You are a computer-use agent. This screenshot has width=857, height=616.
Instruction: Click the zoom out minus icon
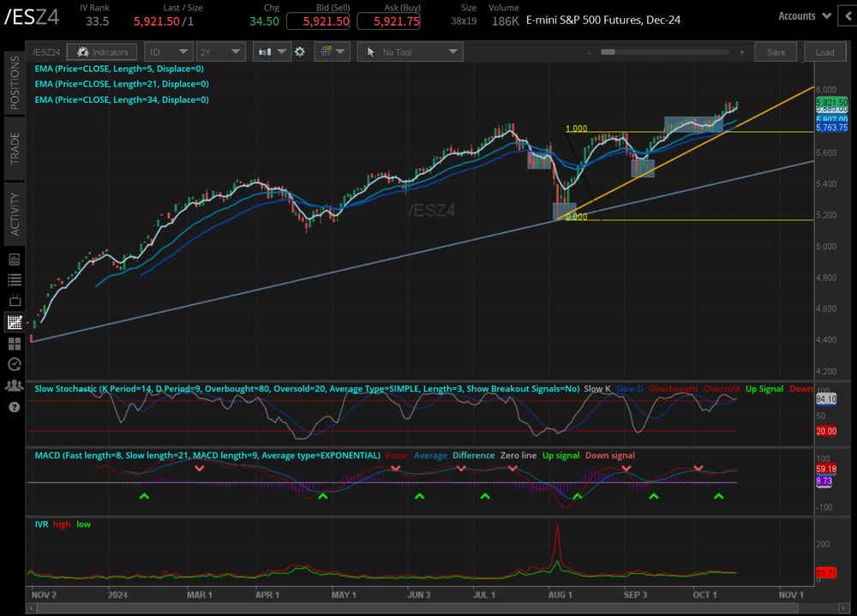(x=589, y=52)
